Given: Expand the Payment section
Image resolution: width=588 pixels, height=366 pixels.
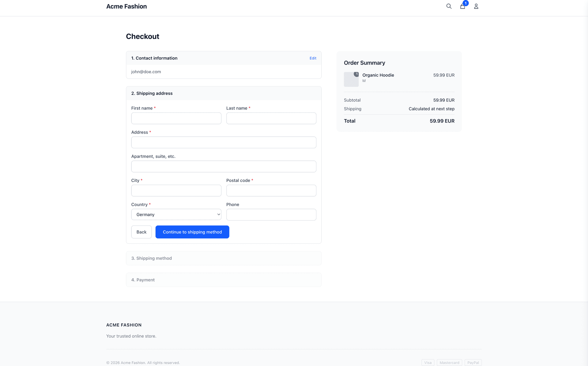Looking at the screenshot, I should pos(224,280).
